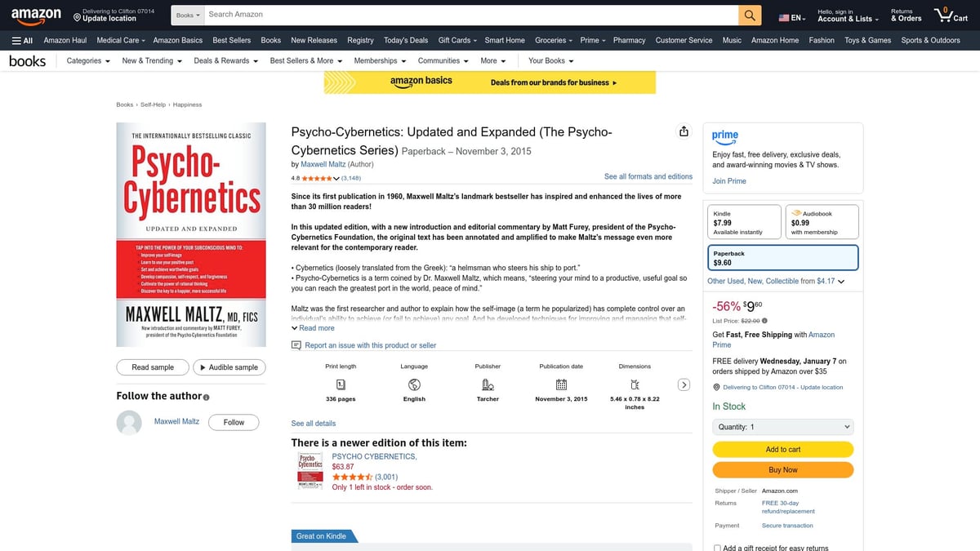Select the Audiobook format option
980x551 pixels.
click(x=821, y=220)
